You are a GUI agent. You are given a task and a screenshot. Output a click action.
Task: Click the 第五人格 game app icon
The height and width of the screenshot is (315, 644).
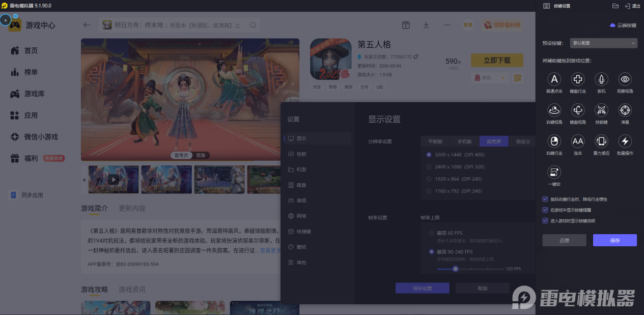pos(330,59)
